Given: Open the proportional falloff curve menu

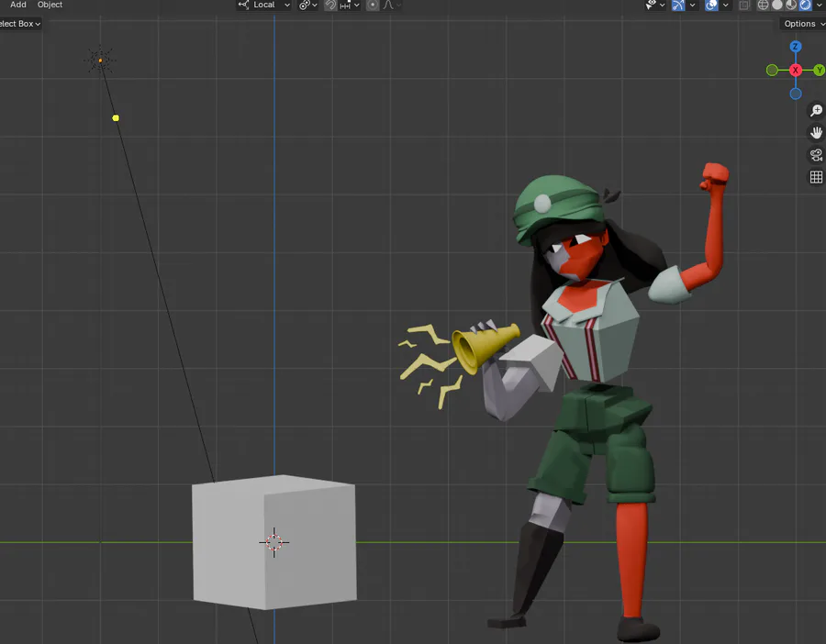Looking at the screenshot, I should 391,5.
